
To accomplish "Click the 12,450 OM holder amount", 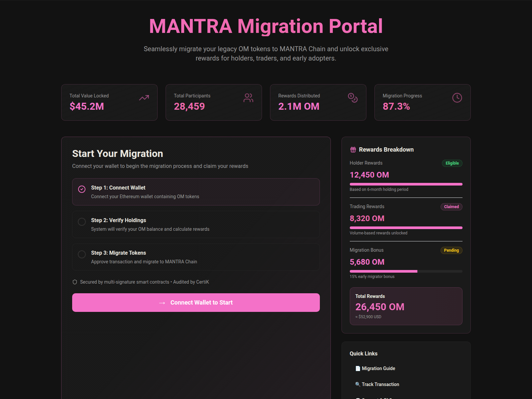I will coord(369,175).
